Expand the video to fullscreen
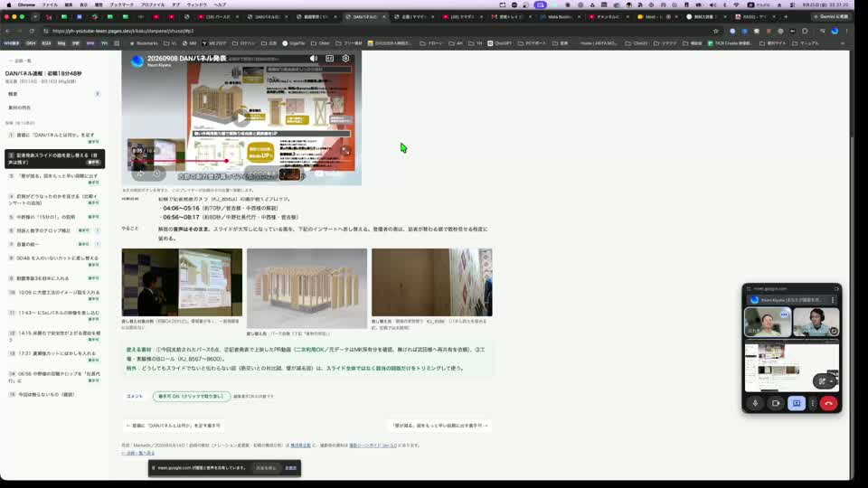The height and width of the screenshot is (488, 868). tap(345, 151)
